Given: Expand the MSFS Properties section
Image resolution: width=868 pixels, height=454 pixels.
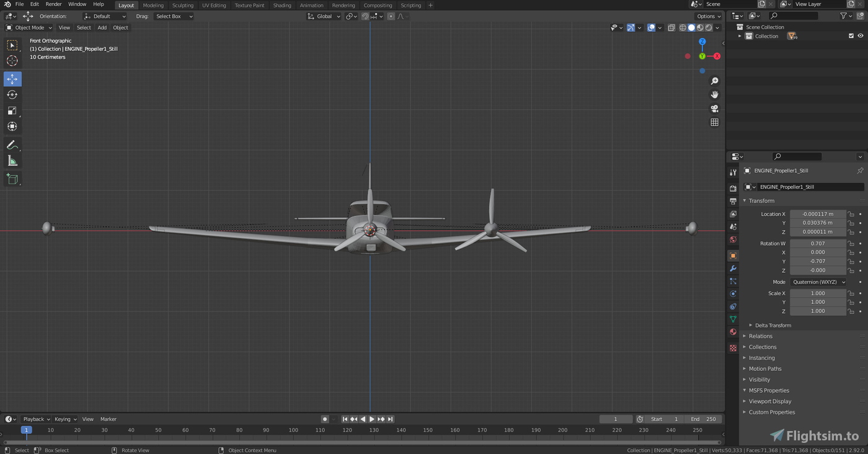Looking at the screenshot, I should point(769,390).
